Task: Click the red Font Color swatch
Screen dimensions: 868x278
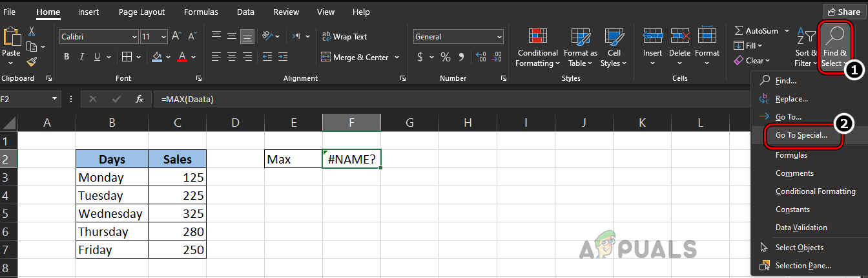Action: click(183, 57)
